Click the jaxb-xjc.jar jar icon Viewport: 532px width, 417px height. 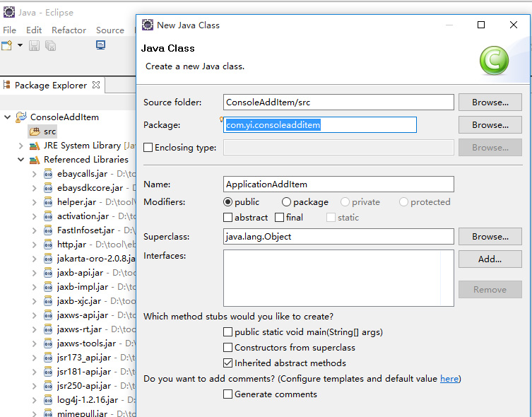(48, 301)
